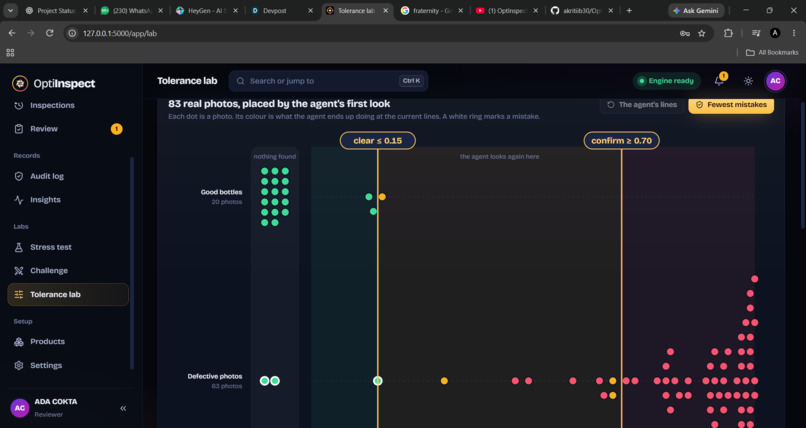The height and width of the screenshot is (428, 806).
Task: Open the Stress test lab
Action: click(x=68, y=247)
